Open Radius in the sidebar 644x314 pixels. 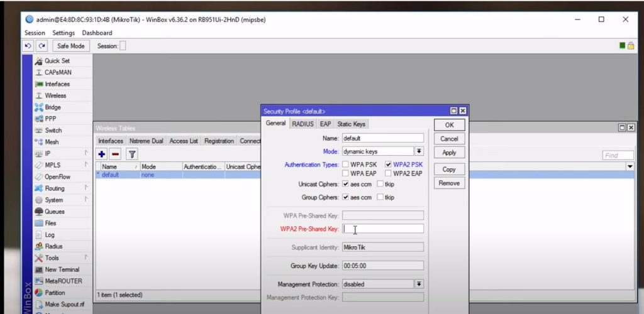[54, 246]
